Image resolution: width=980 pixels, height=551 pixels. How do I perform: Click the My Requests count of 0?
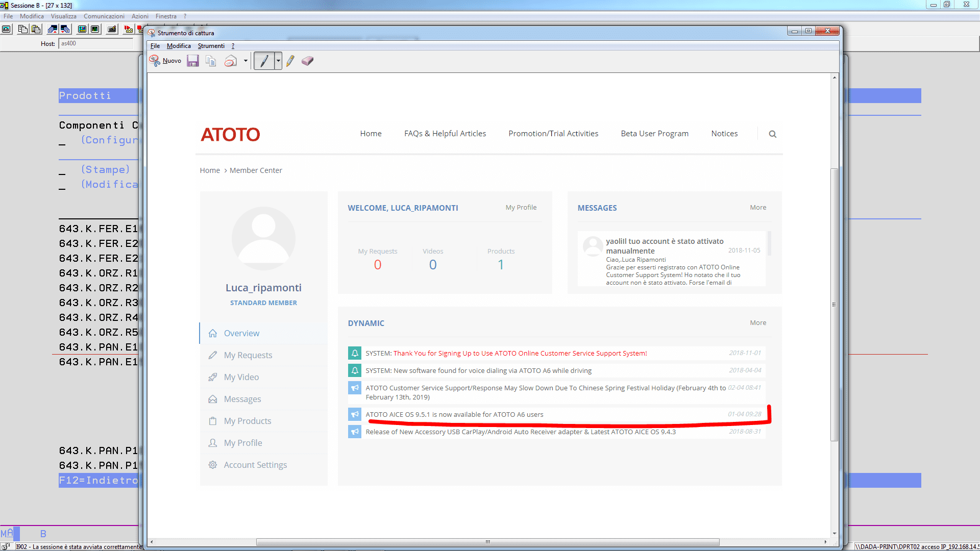(x=378, y=265)
